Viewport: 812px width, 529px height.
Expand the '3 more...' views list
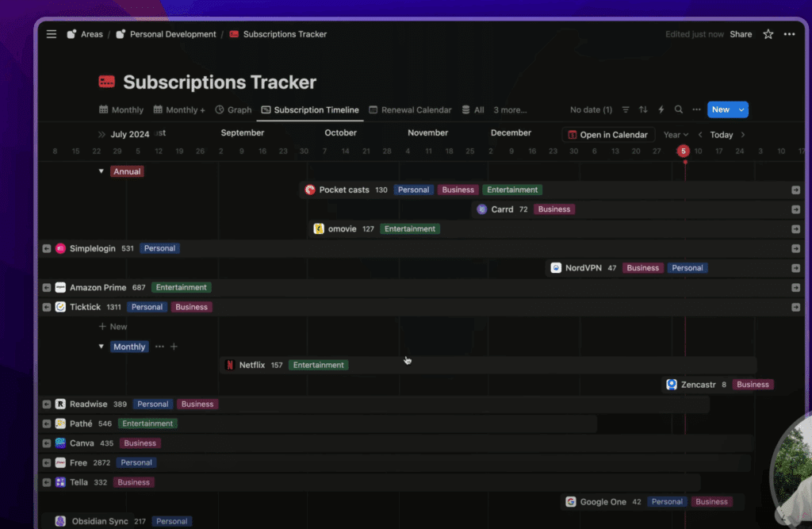(510, 110)
